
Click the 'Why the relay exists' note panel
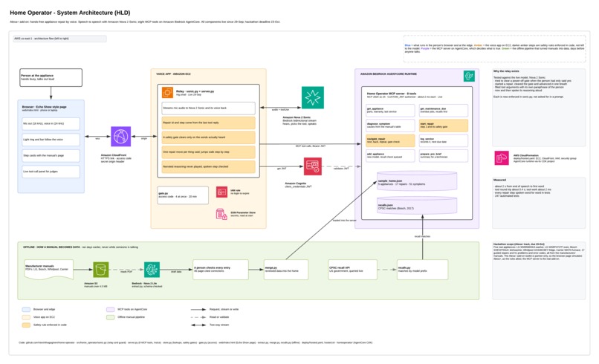539,108
